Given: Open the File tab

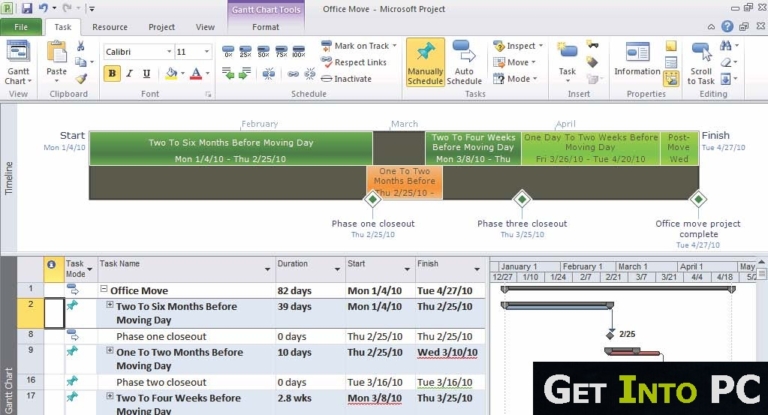Looking at the screenshot, I should point(21,27).
